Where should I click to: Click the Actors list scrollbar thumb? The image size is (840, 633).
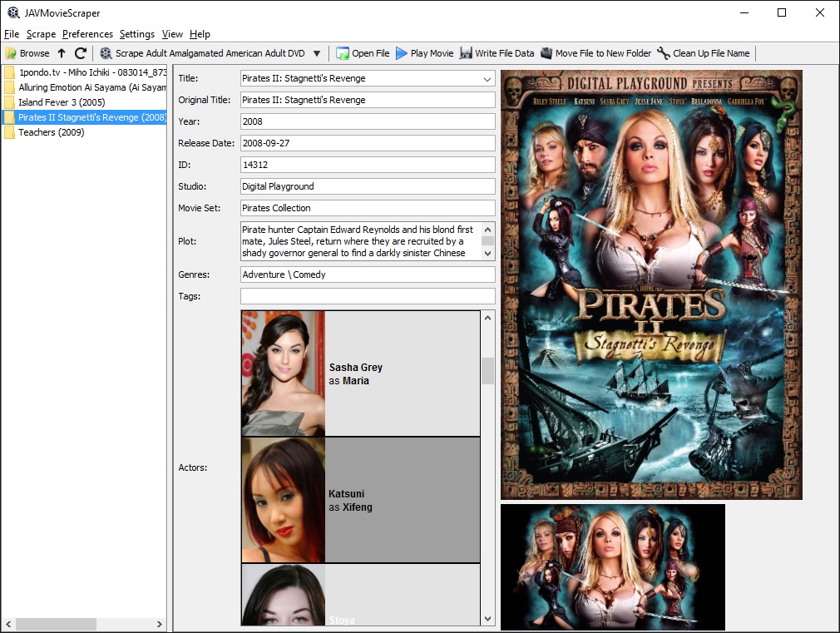coord(487,371)
